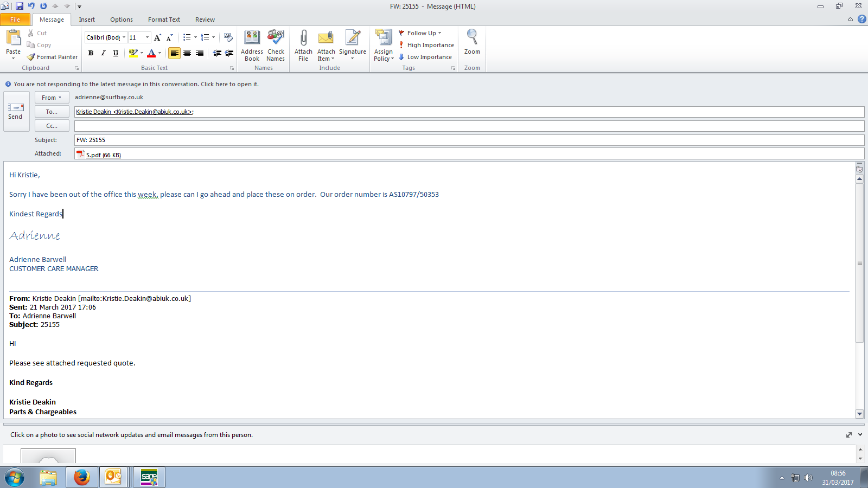Click the Attach File paperclip icon

point(303,39)
